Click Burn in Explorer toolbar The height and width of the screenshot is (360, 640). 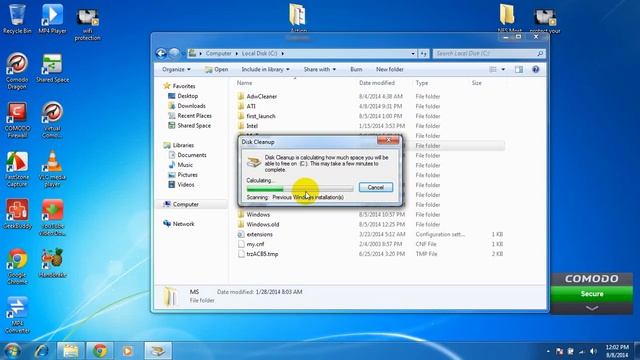pyautogui.click(x=356, y=69)
